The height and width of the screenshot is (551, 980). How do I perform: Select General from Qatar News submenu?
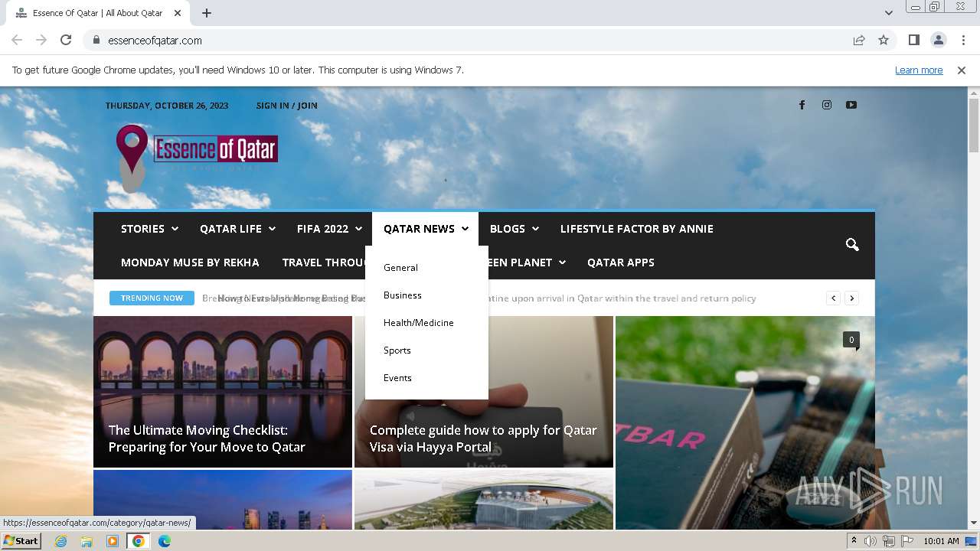(400, 268)
